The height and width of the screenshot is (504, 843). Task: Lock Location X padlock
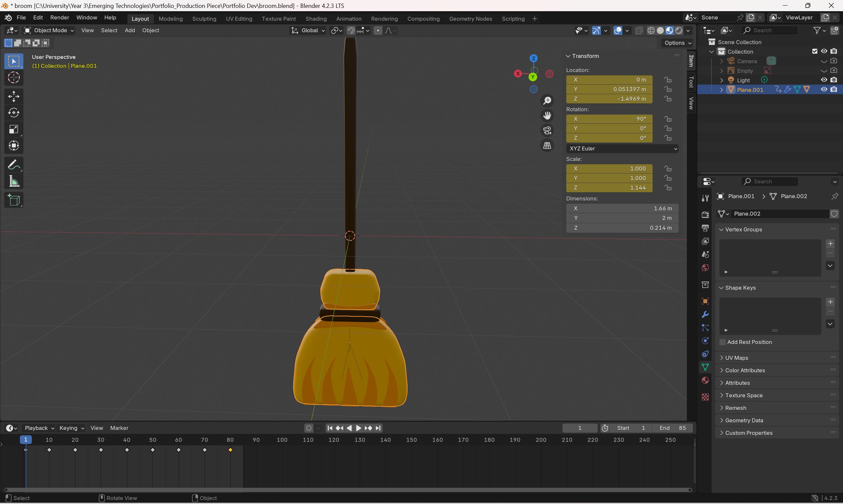[x=668, y=80]
